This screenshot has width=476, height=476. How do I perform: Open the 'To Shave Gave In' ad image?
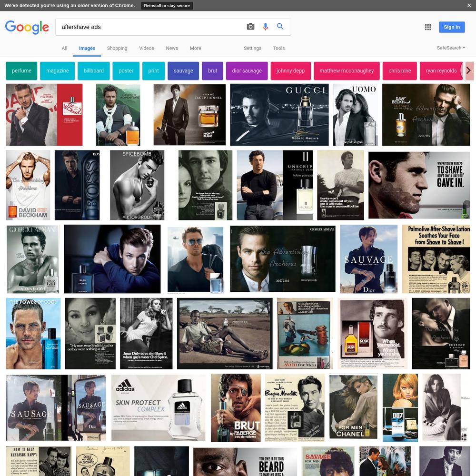point(419,185)
